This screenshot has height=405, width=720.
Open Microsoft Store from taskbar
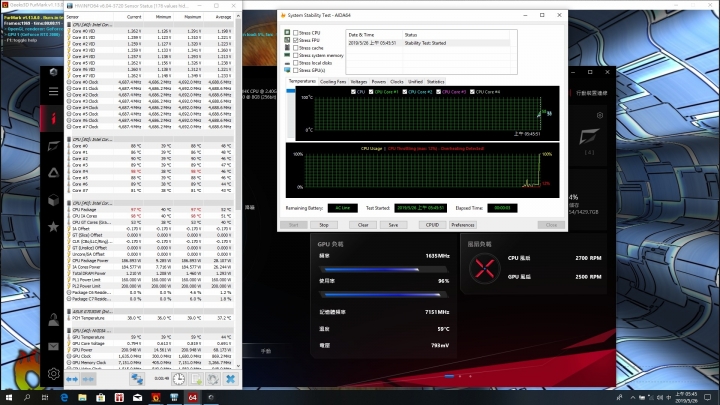pos(101,398)
